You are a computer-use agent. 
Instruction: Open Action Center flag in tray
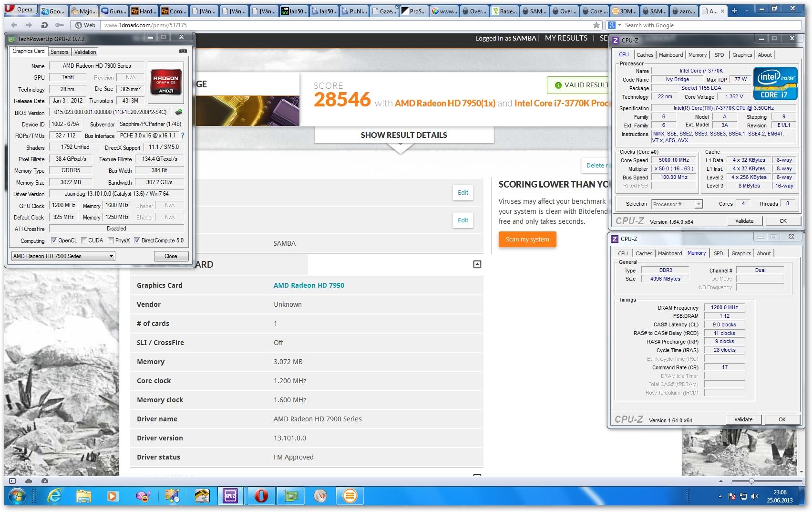(732, 497)
